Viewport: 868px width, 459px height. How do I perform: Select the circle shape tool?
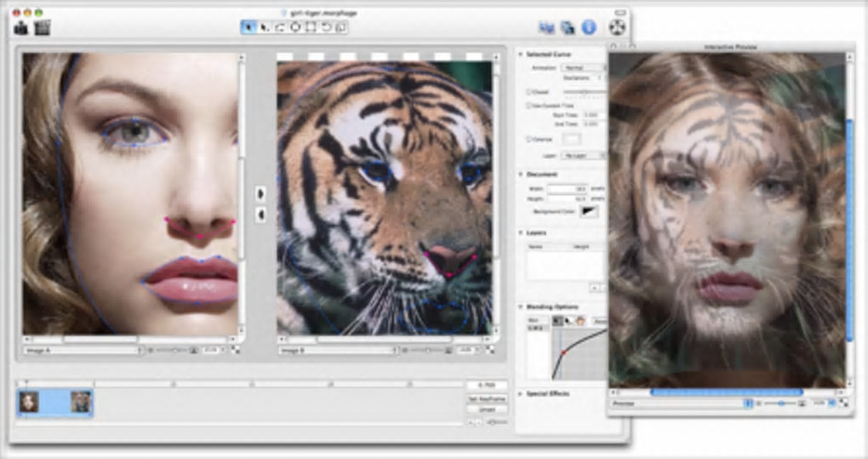(x=295, y=26)
